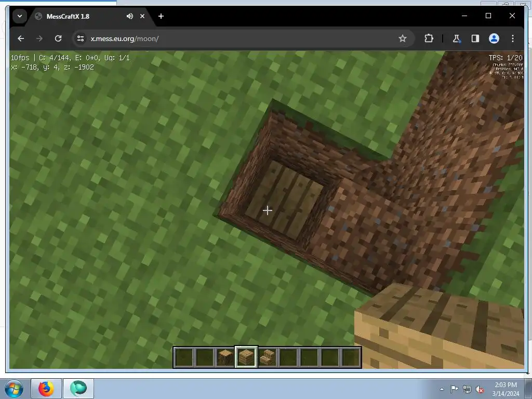Select the oak log hotbar slot

coord(225,357)
